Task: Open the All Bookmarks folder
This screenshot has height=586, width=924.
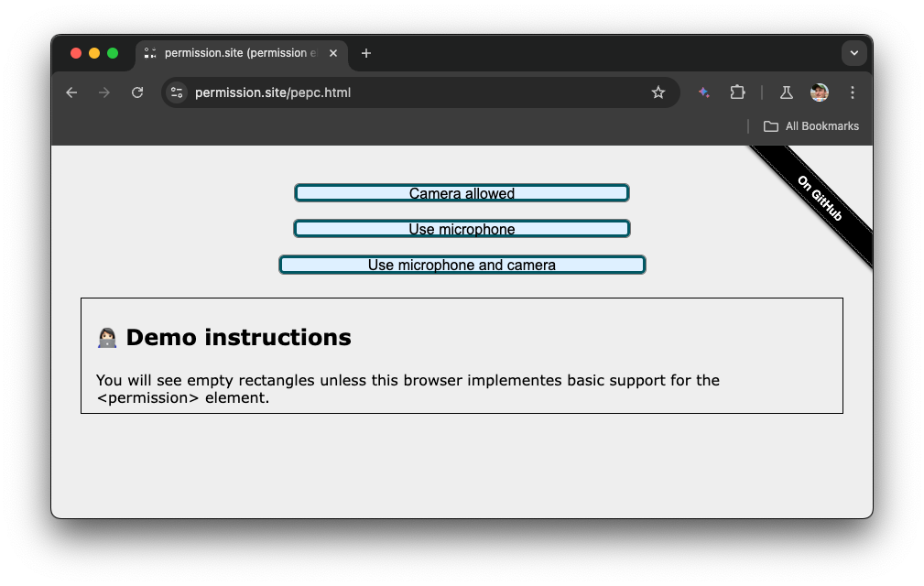Action: [810, 125]
